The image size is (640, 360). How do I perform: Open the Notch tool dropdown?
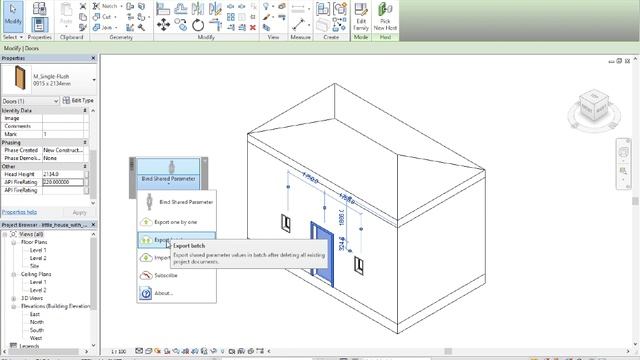[x=122, y=6]
